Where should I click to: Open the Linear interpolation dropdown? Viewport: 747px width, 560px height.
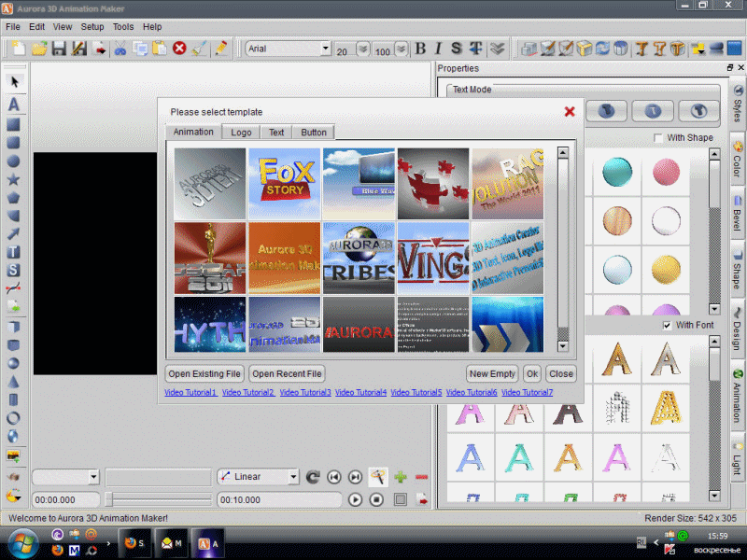[x=293, y=477]
